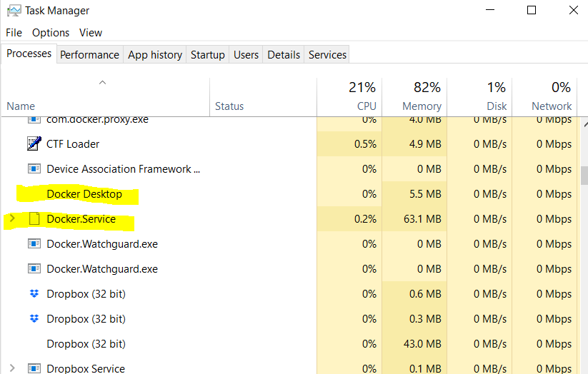
Task: Click the 4.9 MB memory value
Action: (425, 144)
